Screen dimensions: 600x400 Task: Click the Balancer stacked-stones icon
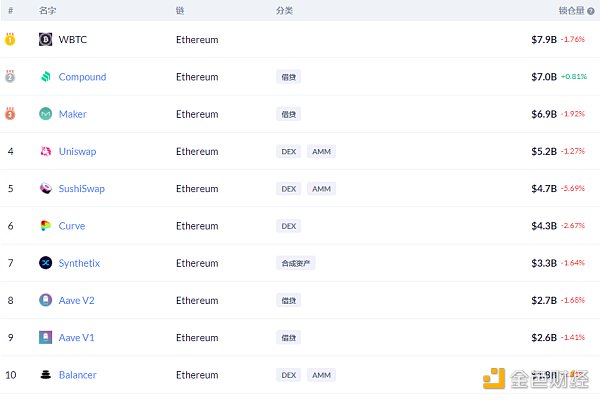45,375
